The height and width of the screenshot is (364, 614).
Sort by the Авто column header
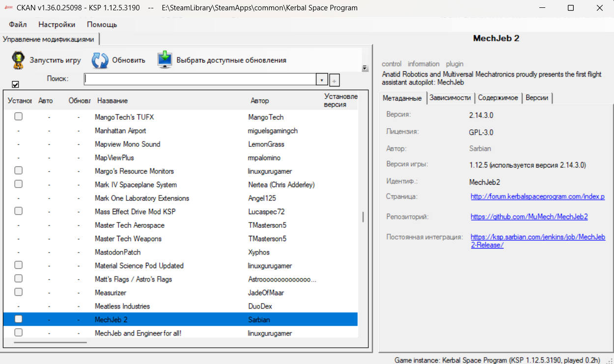pyautogui.click(x=46, y=101)
